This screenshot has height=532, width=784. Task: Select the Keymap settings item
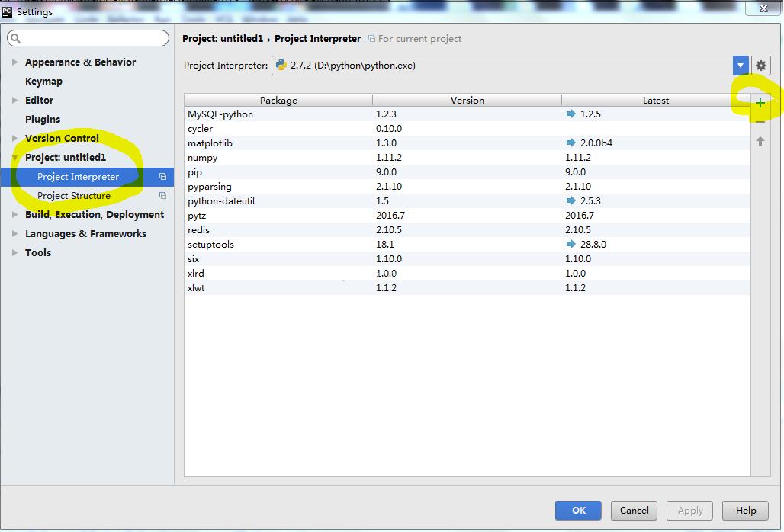(x=43, y=82)
